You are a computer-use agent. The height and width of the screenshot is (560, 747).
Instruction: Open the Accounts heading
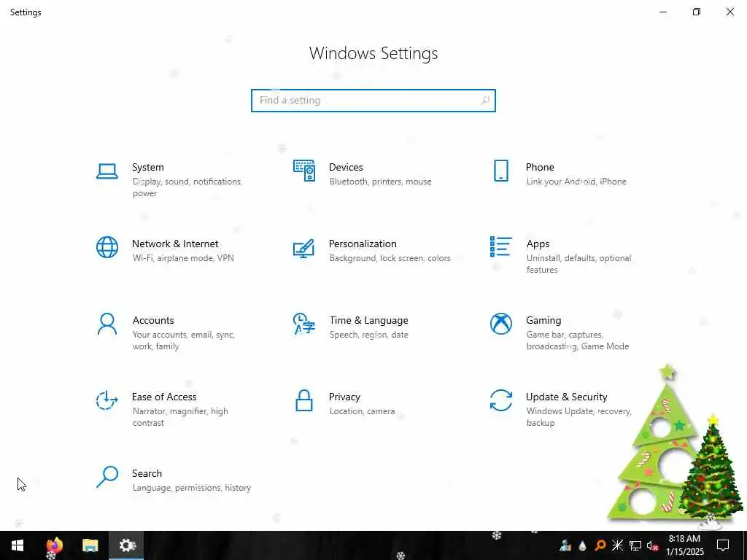pos(153,321)
